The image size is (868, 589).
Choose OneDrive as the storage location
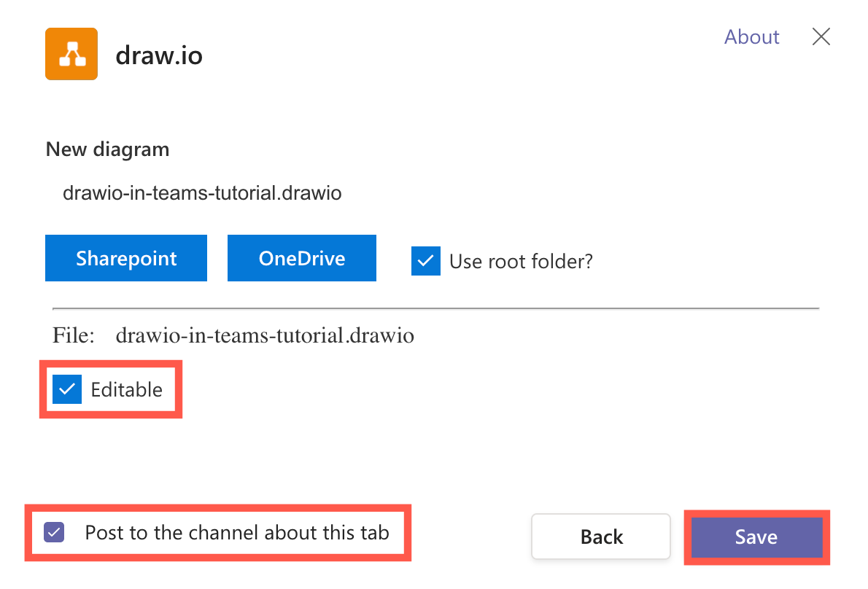(x=301, y=257)
